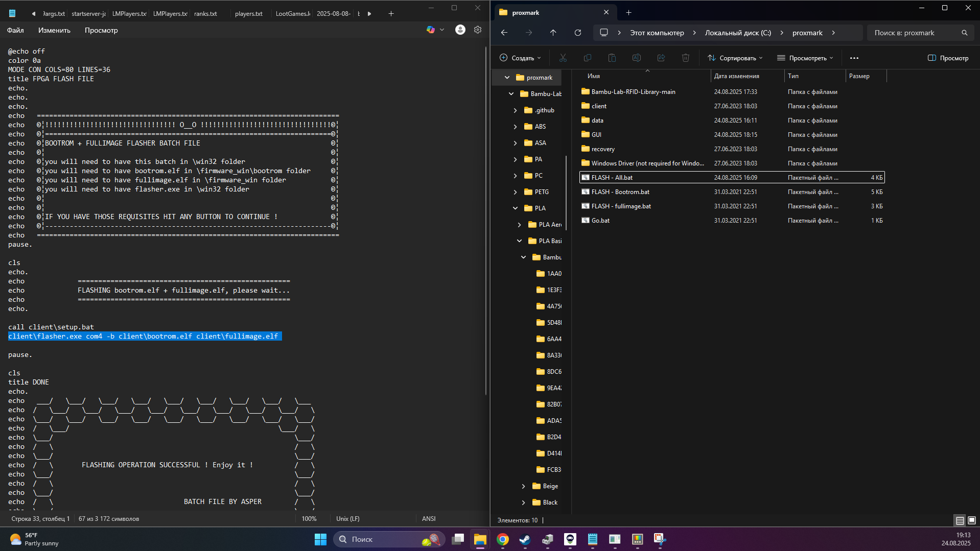Screen dimensions: 980x551
Task: Open the Файл menu in Notepad
Action: [15, 30]
